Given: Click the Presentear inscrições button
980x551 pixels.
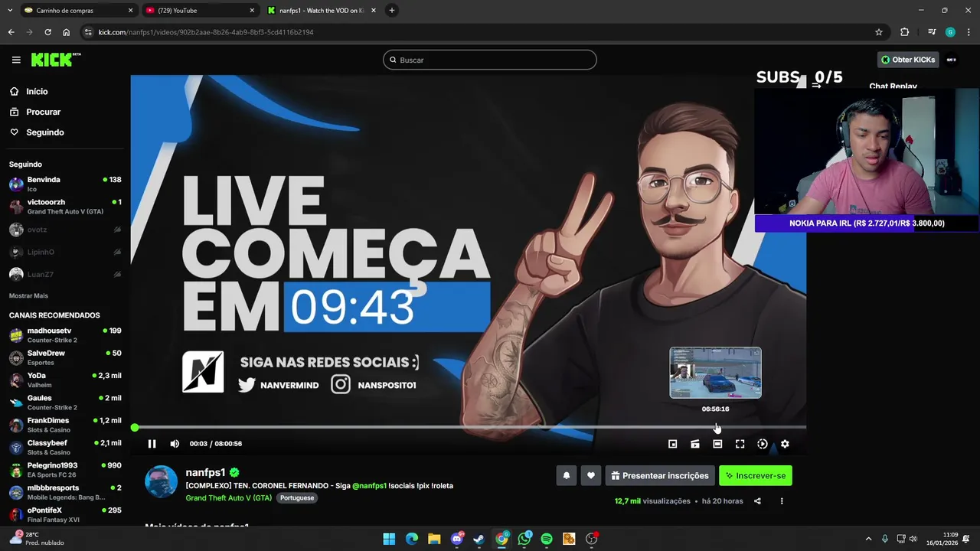Looking at the screenshot, I should [660, 475].
